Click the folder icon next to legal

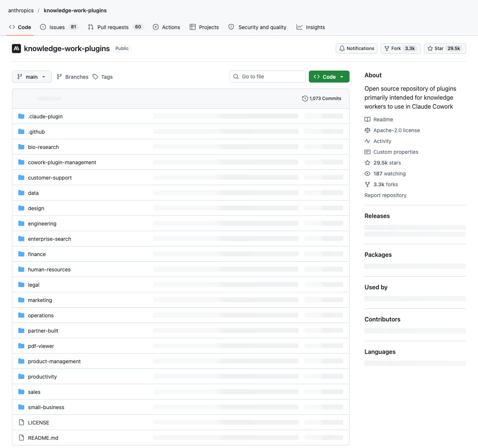click(21, 284)
